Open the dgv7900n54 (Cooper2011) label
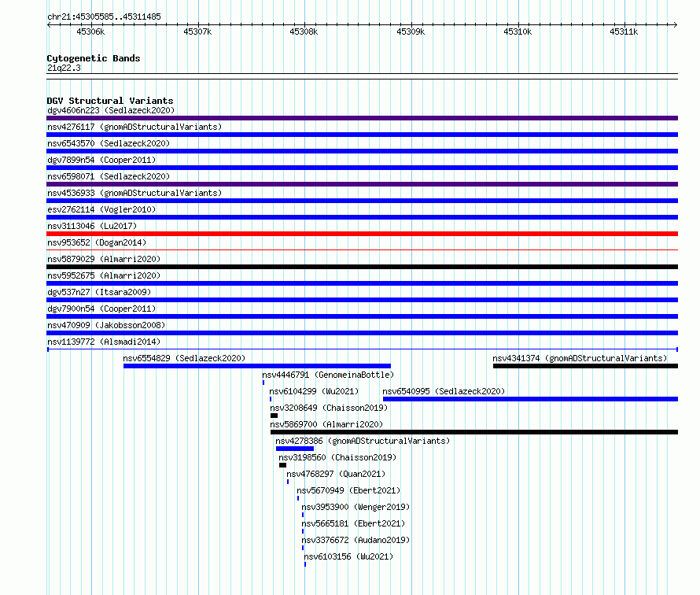 pyautogui.click(x=101, y=309)
